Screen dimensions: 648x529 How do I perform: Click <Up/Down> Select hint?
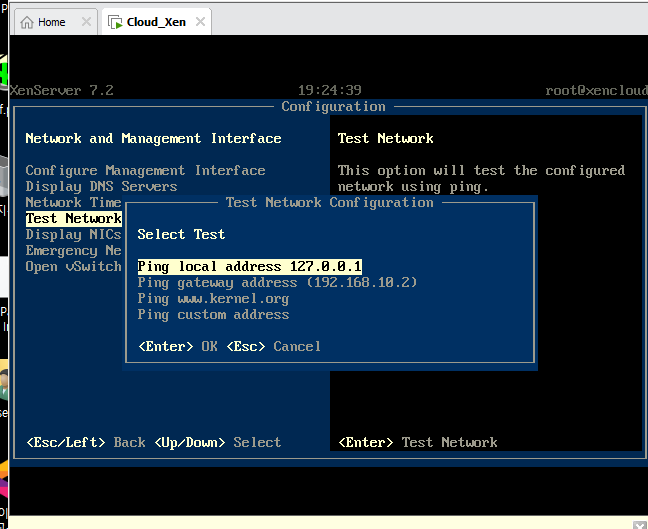click(x=217, y=443)
